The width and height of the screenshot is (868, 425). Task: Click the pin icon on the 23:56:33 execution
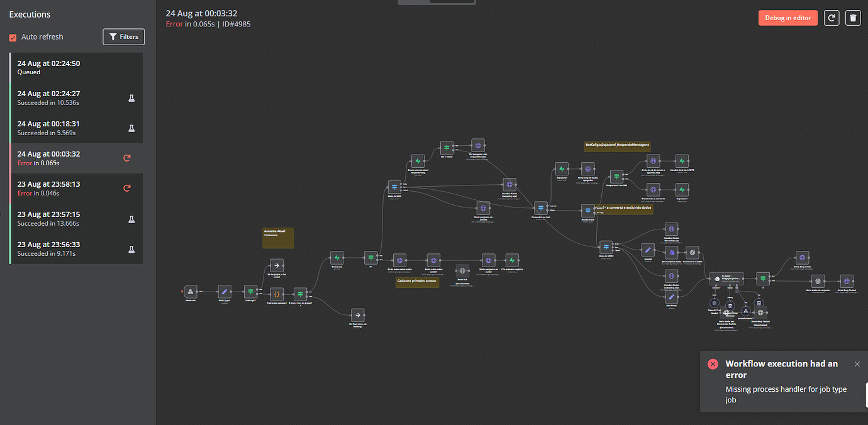pos(131,249)
